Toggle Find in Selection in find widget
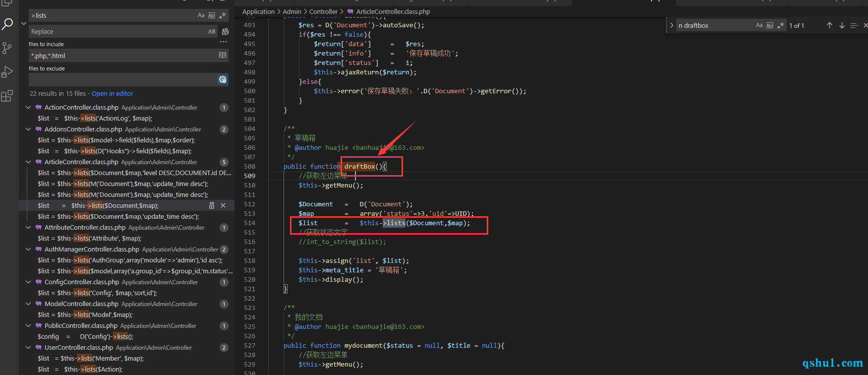The height and width of the screenshot is (375, 868). coord(854,25)
